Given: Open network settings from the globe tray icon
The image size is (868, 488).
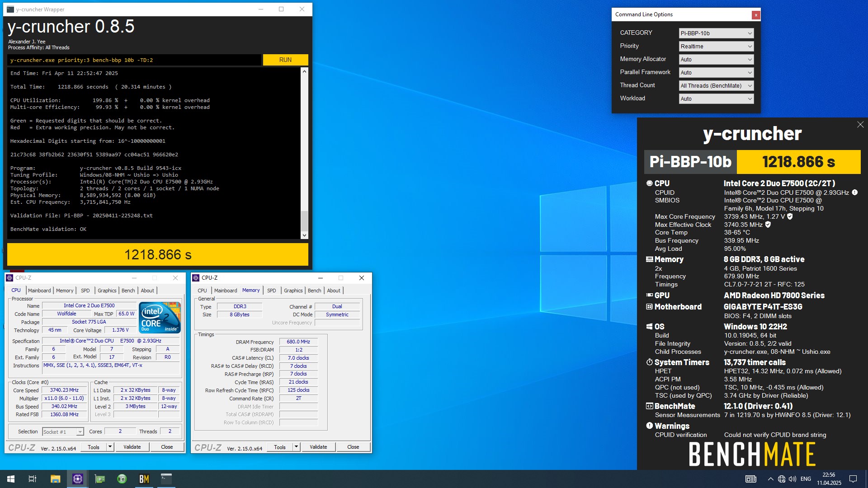Looking at the screenshot, I should (781, 479).
